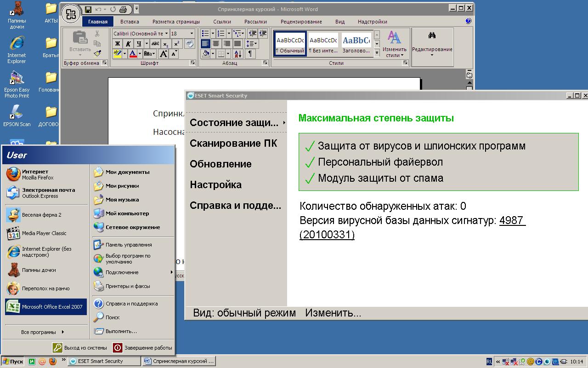Apply the red font color button
Screen dimensions: 588x368
click(x=133, y=54)
